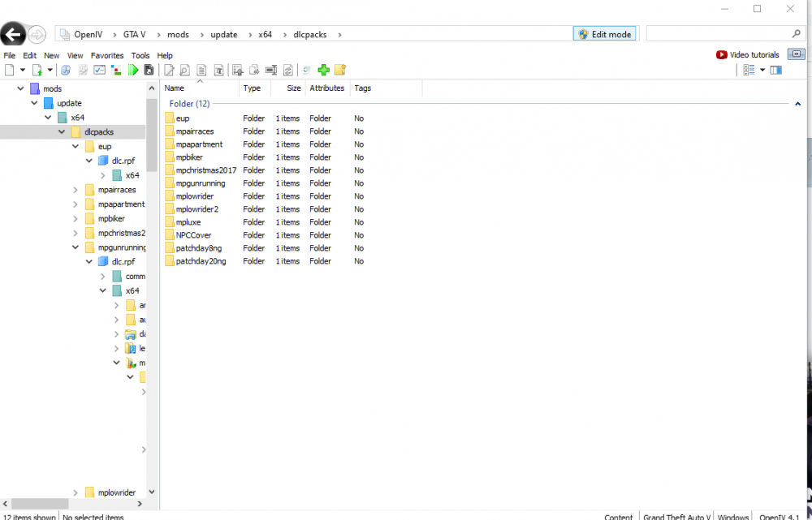Collapse the mods tree node

point(20,88)
